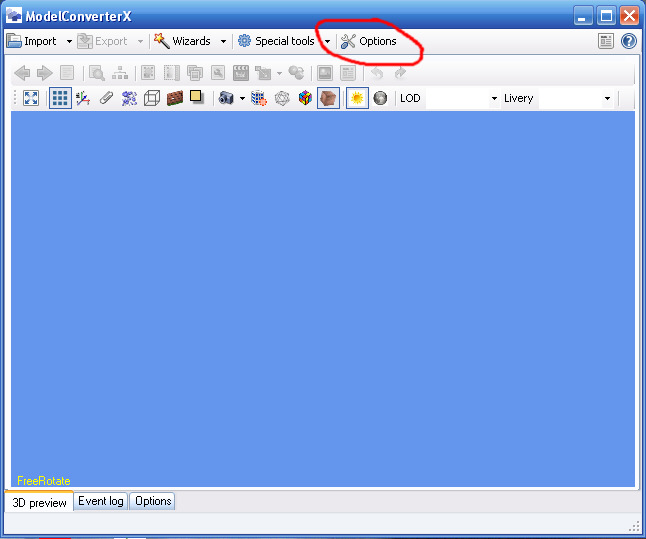
Task: Open Special tools menu
Action: tap(276, 41)
